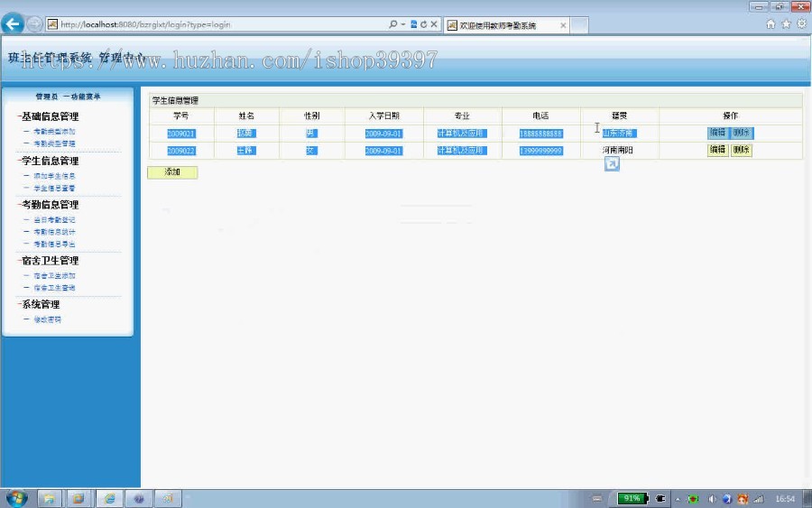812x508 pixels.
Task: Click 编辑 button for student 2009022
Action: pos(718,150)
